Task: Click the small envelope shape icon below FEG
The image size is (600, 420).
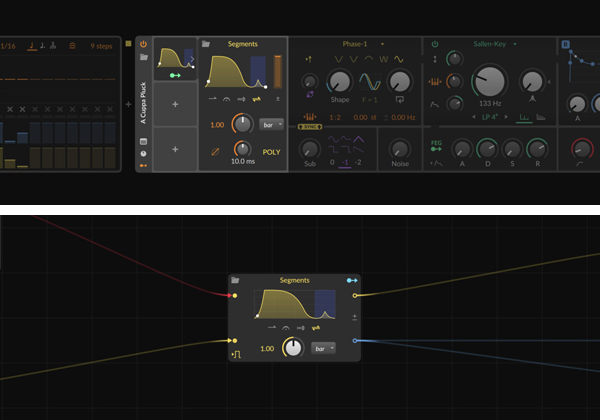Action: (x=436, y=163)
